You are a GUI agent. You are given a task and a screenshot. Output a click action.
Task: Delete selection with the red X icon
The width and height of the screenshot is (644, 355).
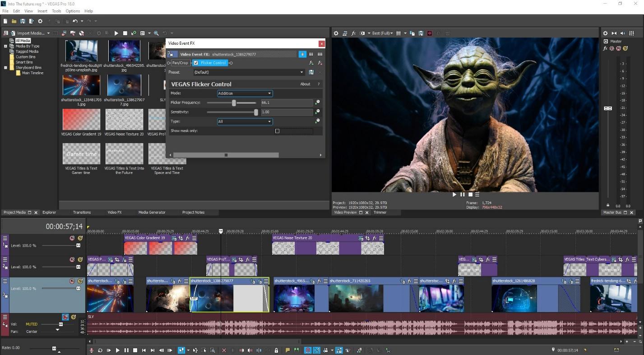point(224,350)
